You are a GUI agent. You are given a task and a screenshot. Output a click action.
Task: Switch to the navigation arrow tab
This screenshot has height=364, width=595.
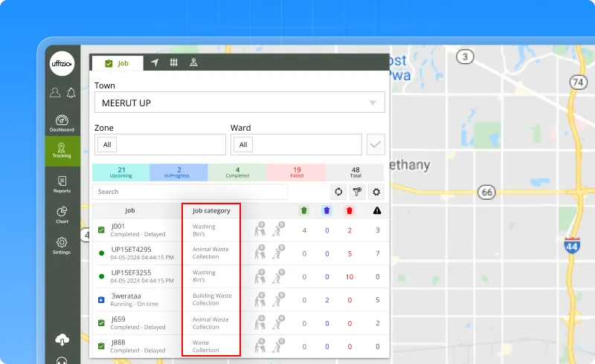pyautogui.click(x=155, y=63)
